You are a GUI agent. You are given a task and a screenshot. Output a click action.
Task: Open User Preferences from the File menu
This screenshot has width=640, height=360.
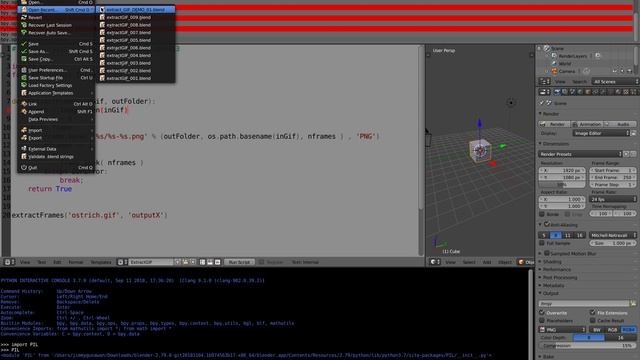click(56, 70)
